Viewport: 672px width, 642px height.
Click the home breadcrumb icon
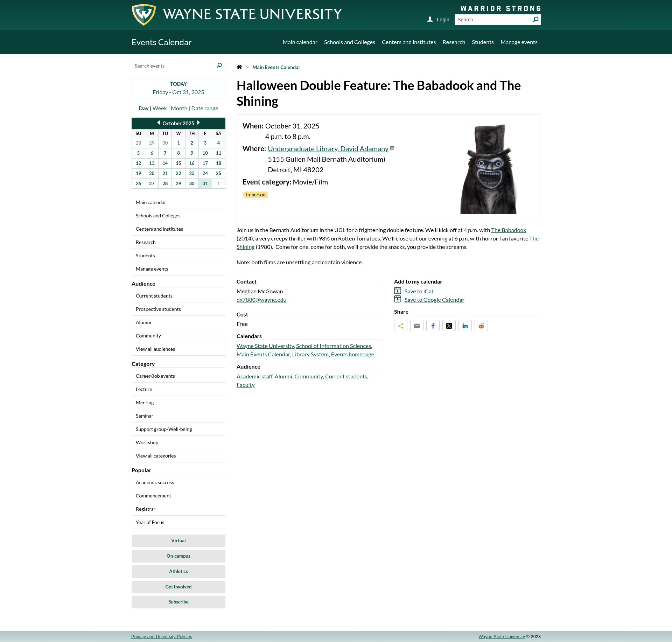coord(239,67)
